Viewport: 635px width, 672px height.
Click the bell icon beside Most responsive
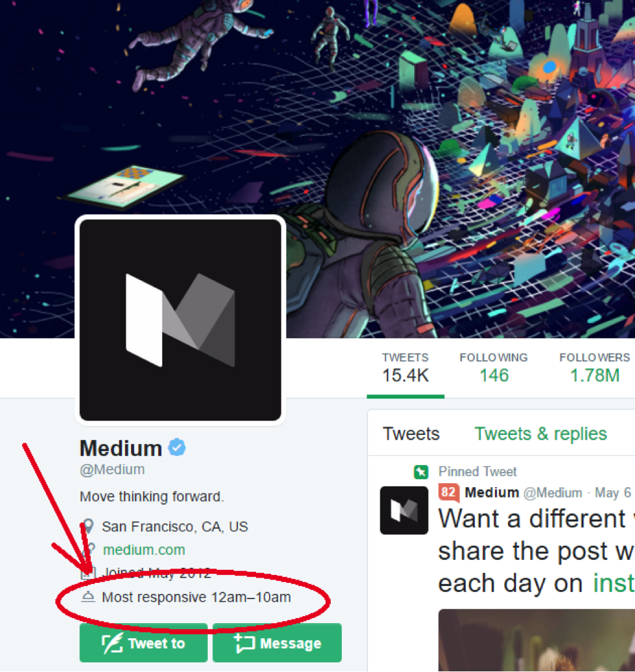[x=88, y=596]
